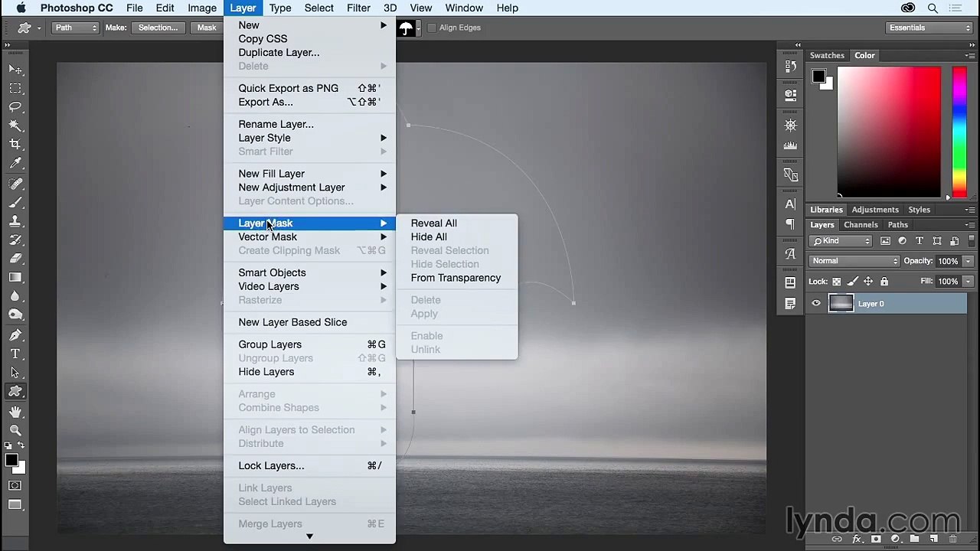Select the Crop tool
980x551 pixels.
[15, 144]
